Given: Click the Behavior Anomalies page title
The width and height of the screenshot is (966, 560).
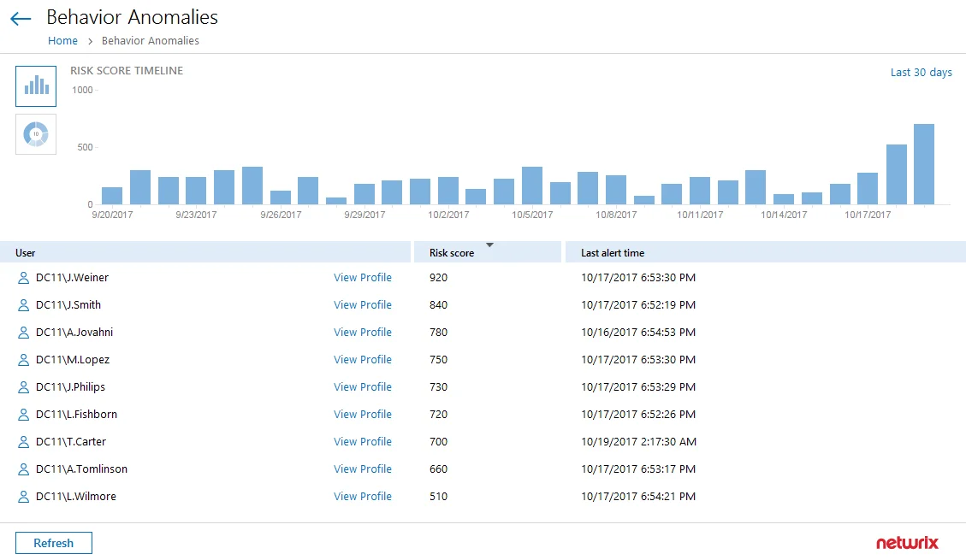Looking at the screenshot, I should [133, 17].
